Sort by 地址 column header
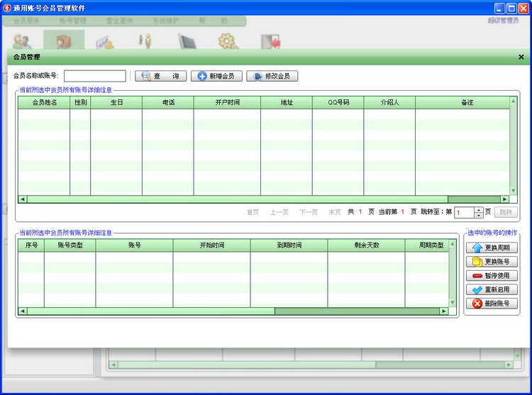This screenshot has width=532, height=395. coord(287,102)
